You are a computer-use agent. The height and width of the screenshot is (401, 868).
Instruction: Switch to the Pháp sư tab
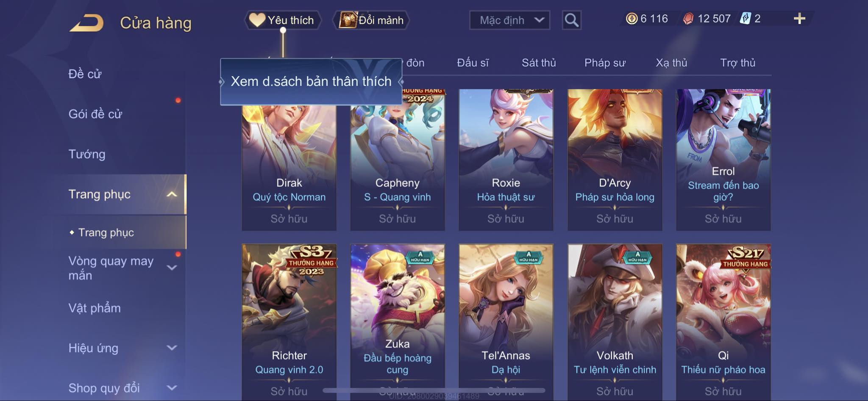605,63
